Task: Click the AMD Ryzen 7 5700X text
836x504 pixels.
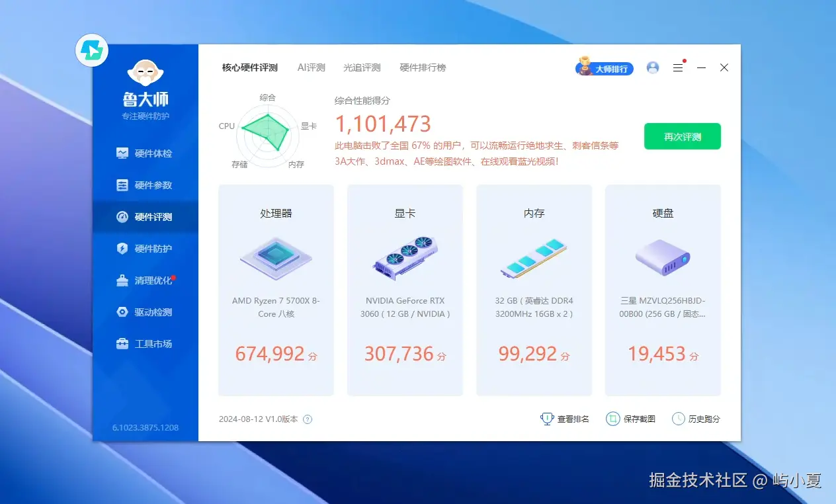Action: click(276, 307)
